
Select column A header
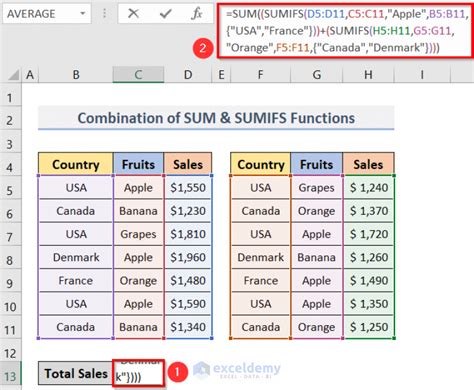coord(30,75)
